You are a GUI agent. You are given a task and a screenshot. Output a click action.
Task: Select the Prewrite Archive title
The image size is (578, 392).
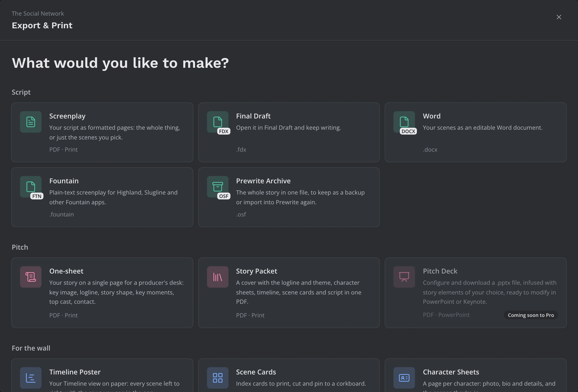click(x=263, y=181)
